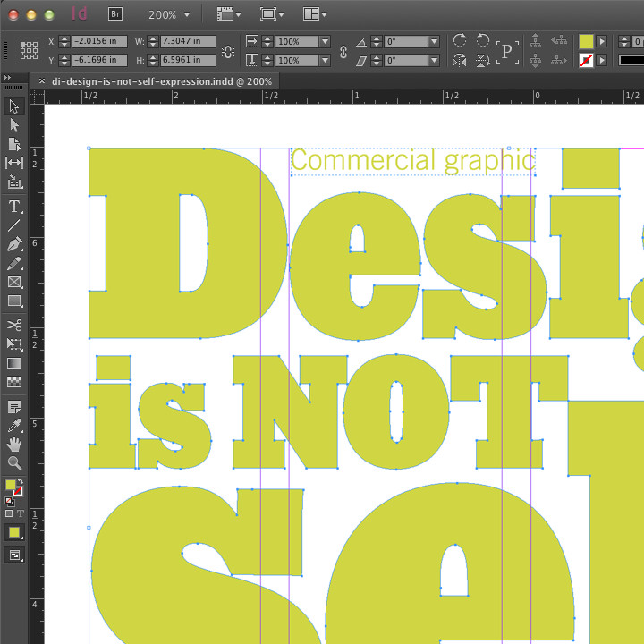Select the Gap tool
The width and height of the screenshot is (644, 644).
point(14,163)
